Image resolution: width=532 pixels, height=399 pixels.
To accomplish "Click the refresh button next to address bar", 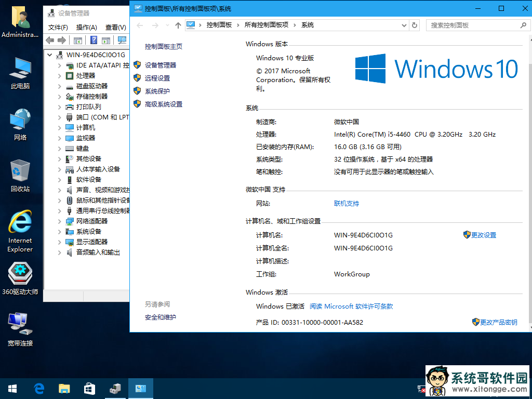I will pos(414,25).
